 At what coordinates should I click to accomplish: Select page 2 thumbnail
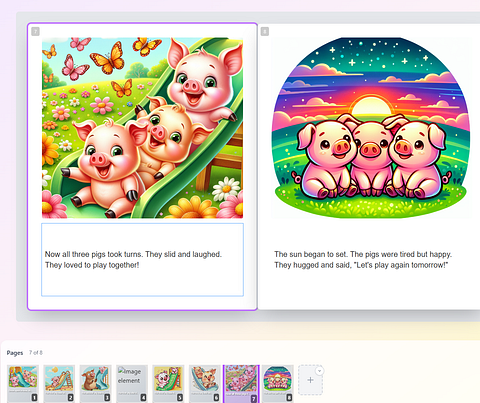59,383
